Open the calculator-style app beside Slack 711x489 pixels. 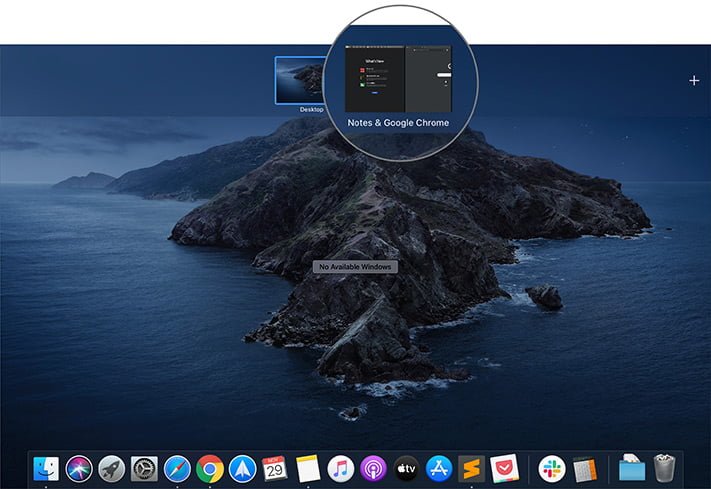(x=585, y=469)
